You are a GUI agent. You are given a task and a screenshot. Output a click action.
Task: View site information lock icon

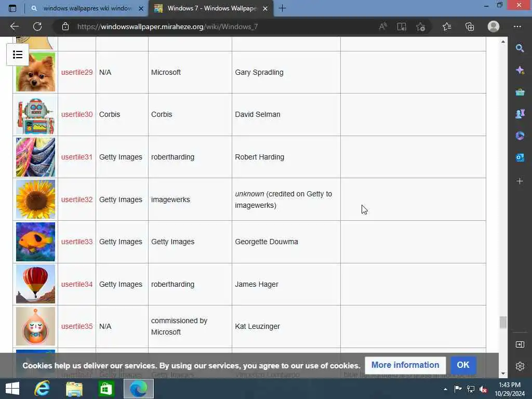[x=65, y=26]
